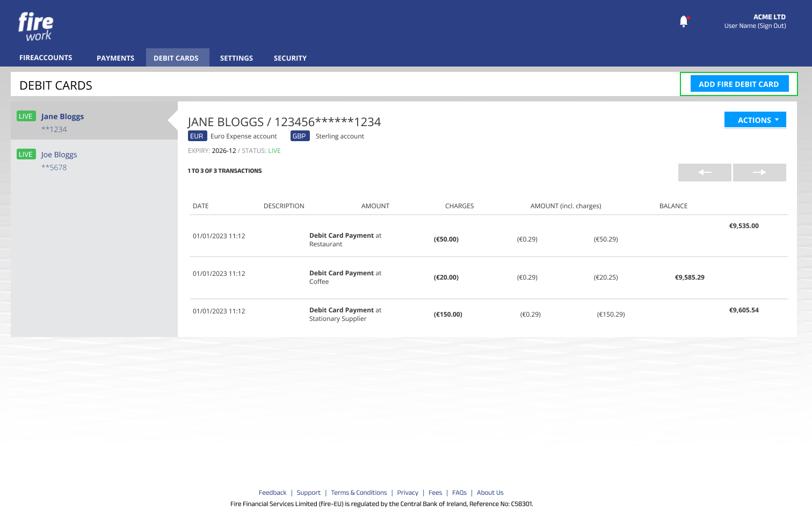The width and height of the screenshot is (812, 527).
Task: Click the Restaurant debit card transaction row
Action: (345, 239)
